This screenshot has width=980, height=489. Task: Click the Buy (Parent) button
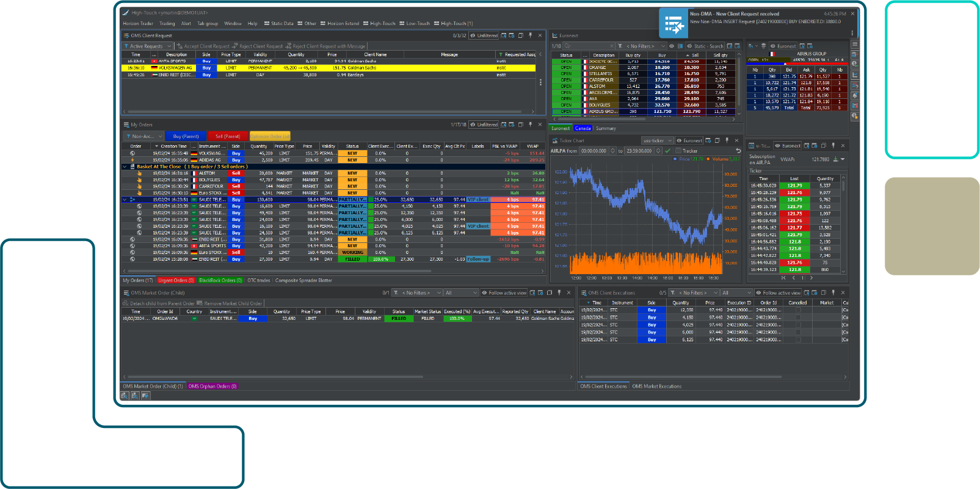click(x=186, y=136)
